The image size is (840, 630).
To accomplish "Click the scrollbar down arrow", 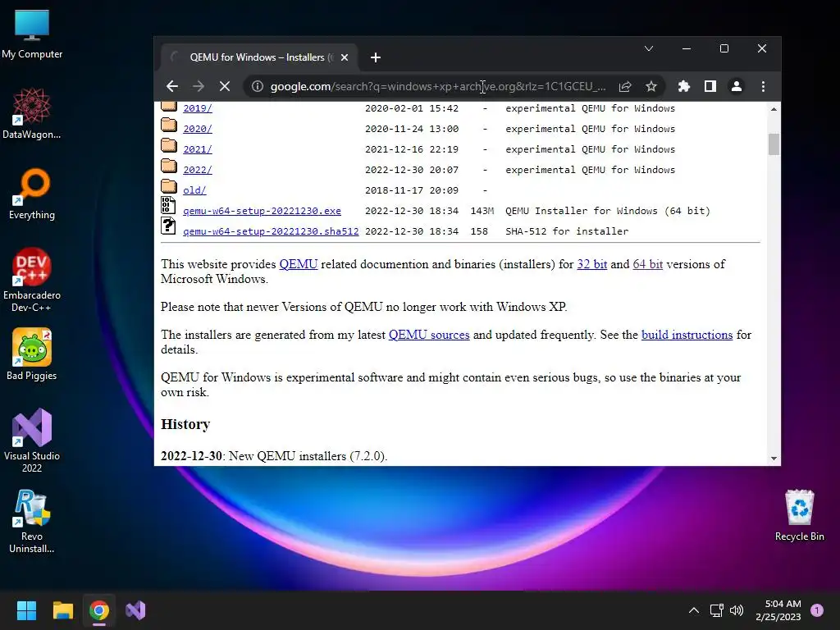I will [x=774, y=459].
